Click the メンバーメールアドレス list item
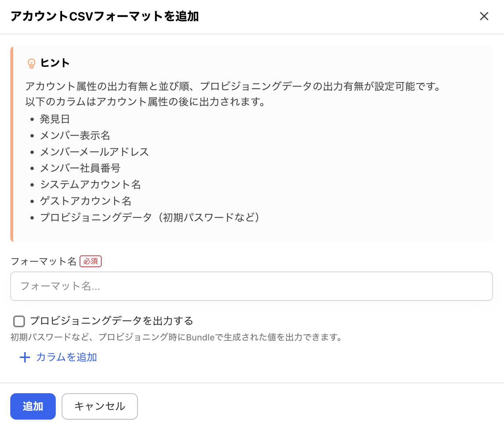504x428 pixels. pos(94,152)
